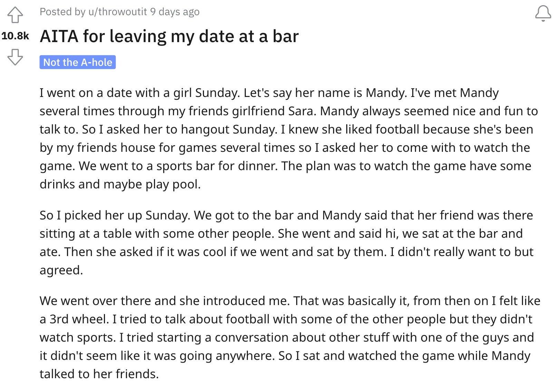This screenshot has width=553, height=392.
Task: Downvote the post with the down arrow
Action: point(15,57)
